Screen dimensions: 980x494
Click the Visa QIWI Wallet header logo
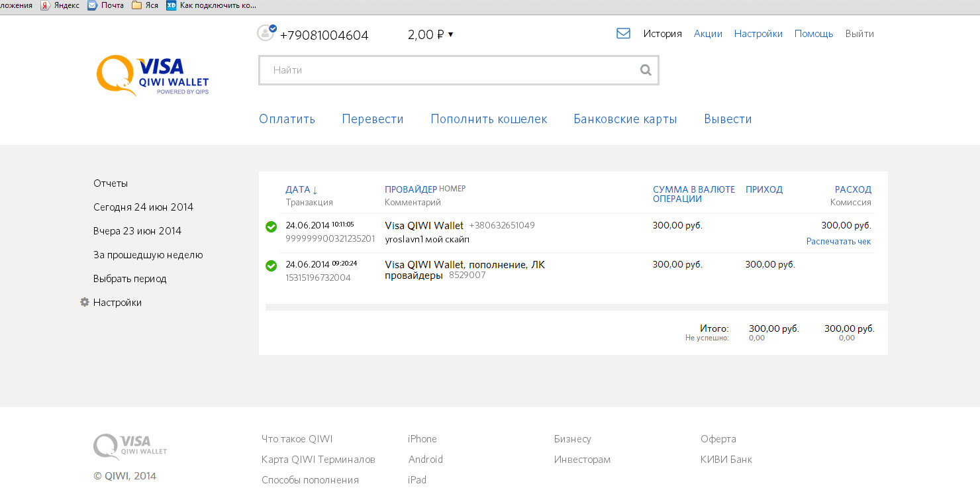152,75
